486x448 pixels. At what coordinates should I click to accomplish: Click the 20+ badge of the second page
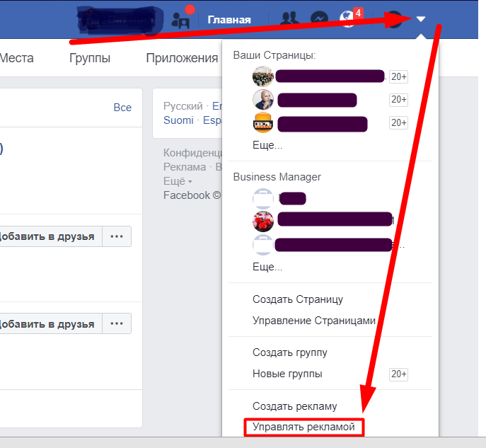(398, 100)
